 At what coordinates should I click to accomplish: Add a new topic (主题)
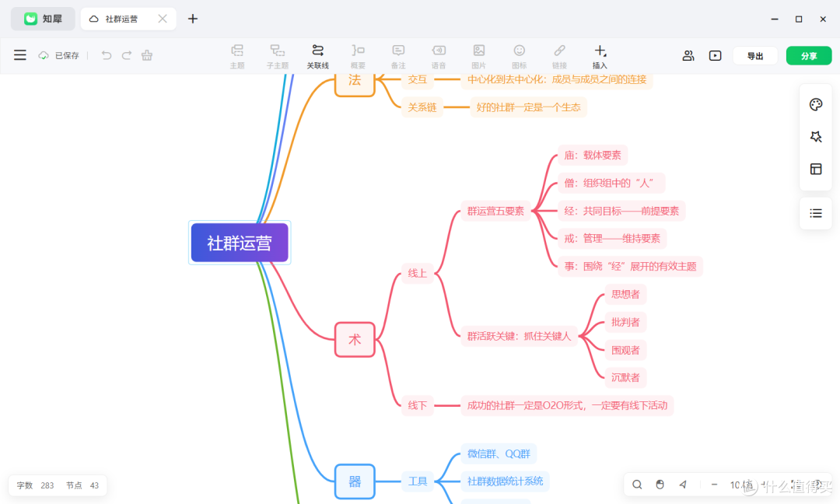237,57
